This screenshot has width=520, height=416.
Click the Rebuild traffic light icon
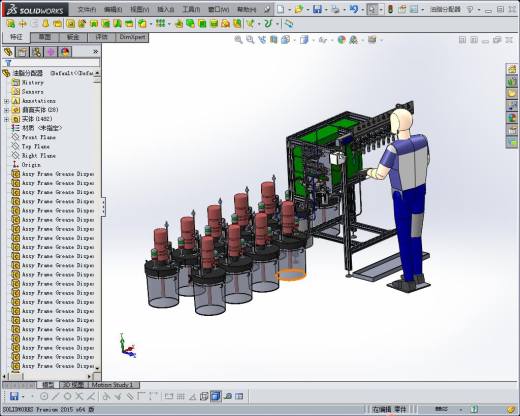coord(390,9)
